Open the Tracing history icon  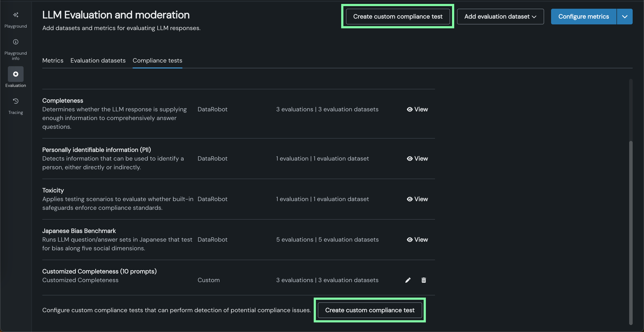(15, 101)
